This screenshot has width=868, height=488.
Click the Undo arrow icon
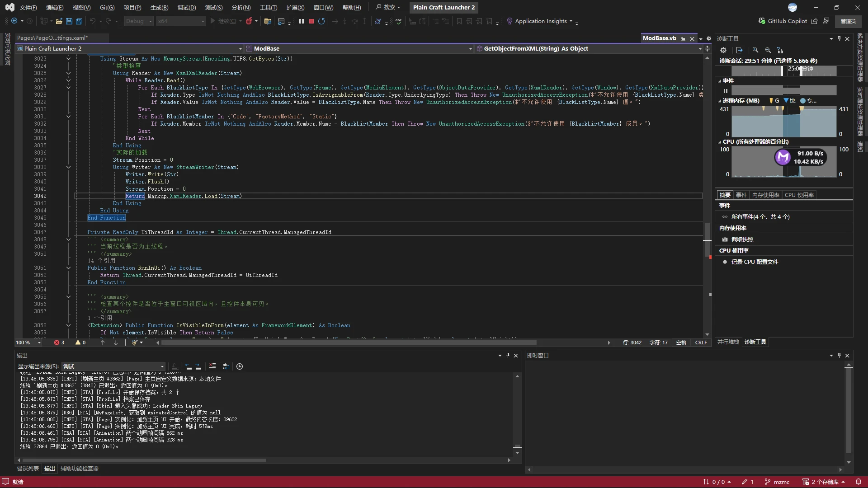tap(92, 21)
